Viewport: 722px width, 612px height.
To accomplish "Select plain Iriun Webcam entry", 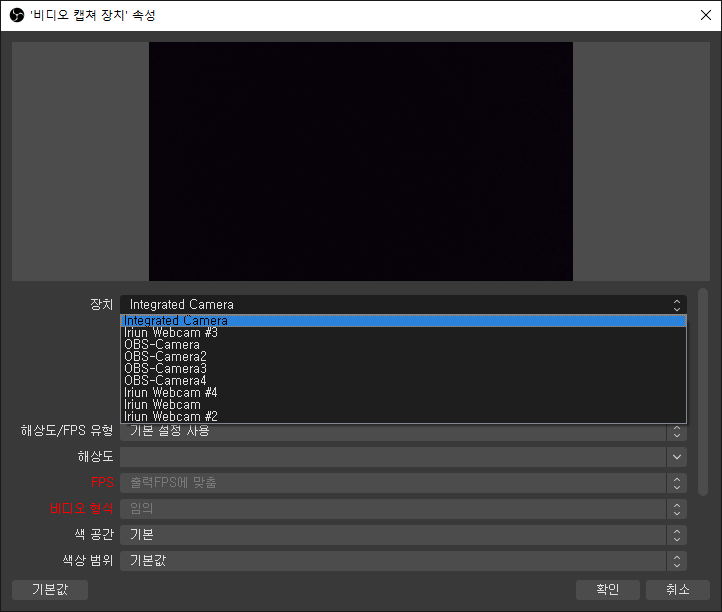I will tap(403, 404).
